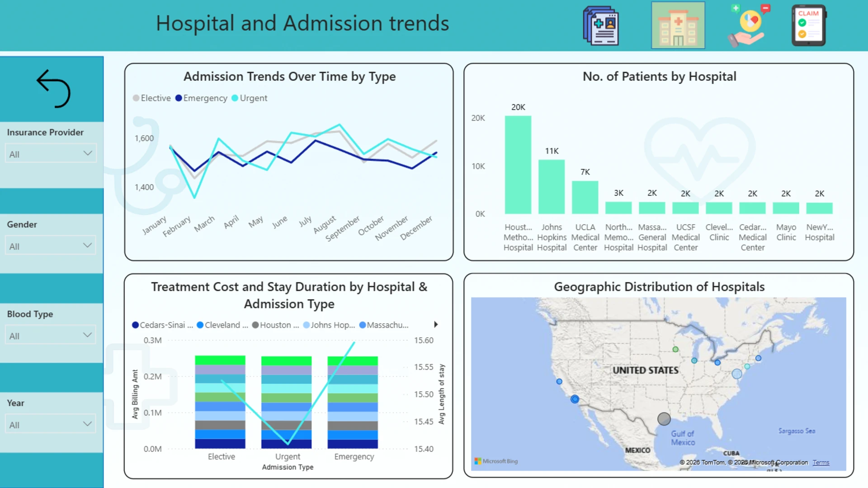Open the claim checklist tablet icon

(x=809, y=26)
